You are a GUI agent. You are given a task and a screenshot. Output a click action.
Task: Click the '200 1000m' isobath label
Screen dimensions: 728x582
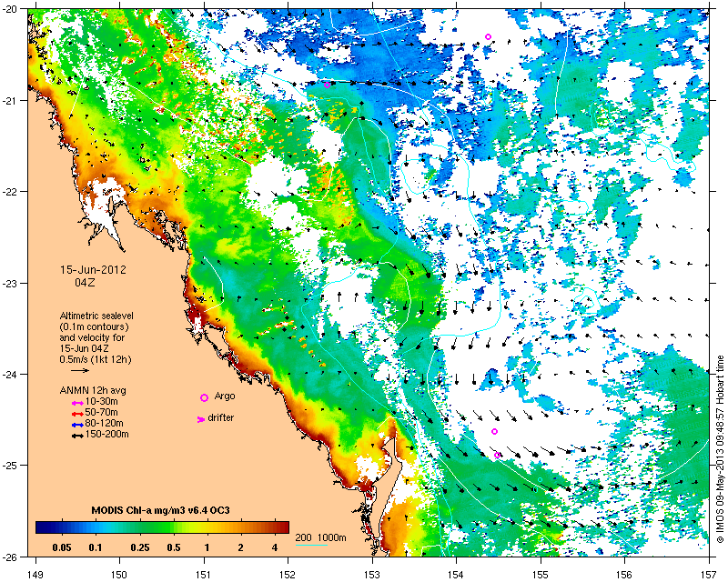coord(321,538)
